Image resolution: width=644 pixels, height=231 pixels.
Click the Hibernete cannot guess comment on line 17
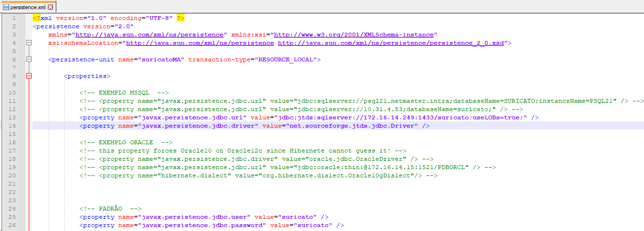point(243,151)
